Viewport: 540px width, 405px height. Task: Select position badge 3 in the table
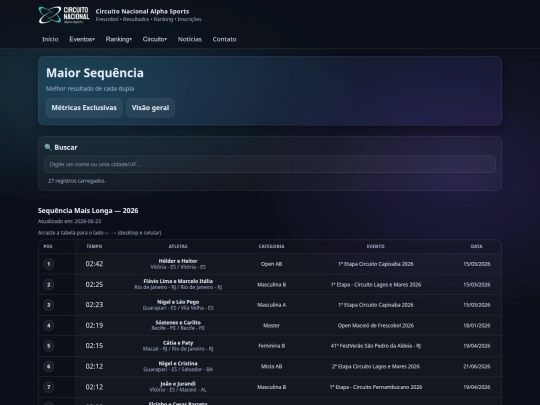[x=49, y=305]
